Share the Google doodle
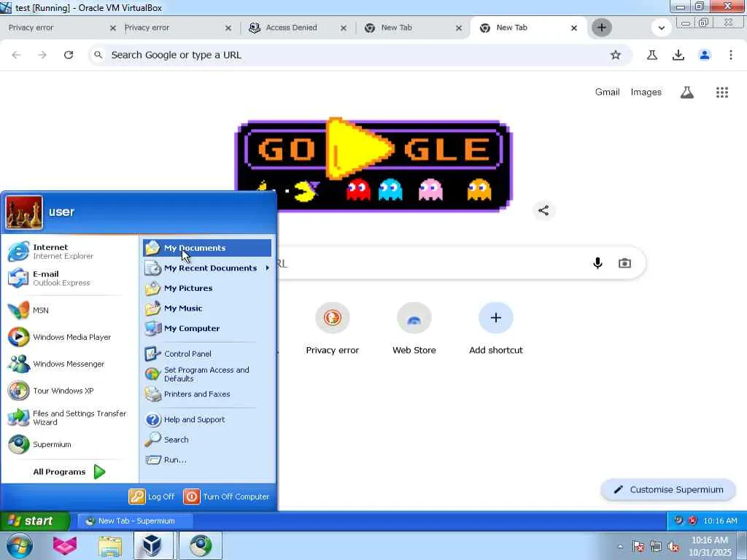 [x=543, y=211]
